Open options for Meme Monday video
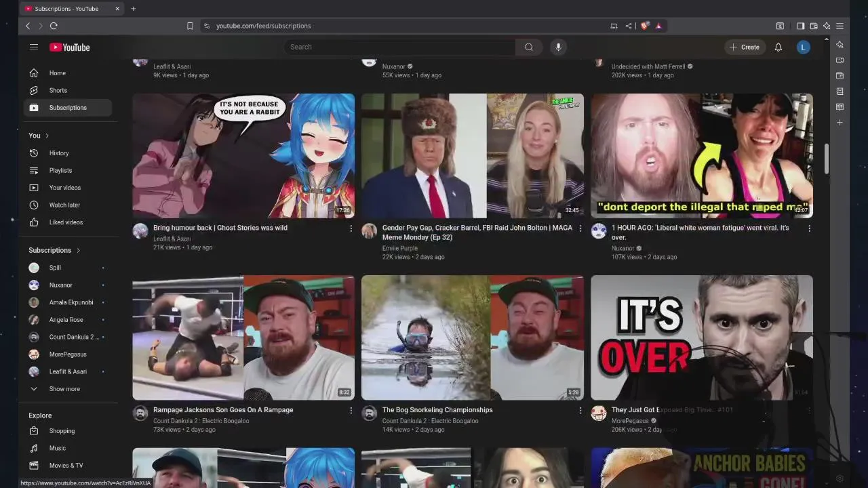The width and height of the screenshot is (868, 488). point(580,228)
